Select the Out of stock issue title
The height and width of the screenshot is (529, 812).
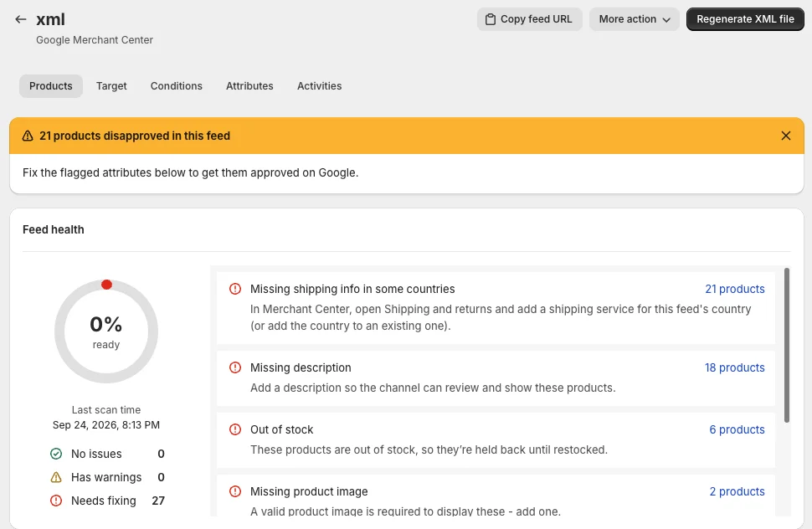(282, 429)
